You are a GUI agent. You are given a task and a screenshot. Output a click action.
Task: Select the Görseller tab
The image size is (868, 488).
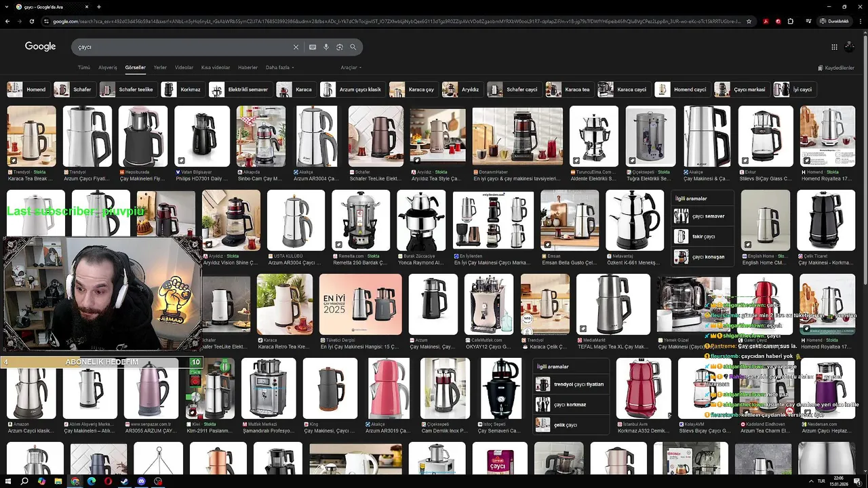(136, 68)
